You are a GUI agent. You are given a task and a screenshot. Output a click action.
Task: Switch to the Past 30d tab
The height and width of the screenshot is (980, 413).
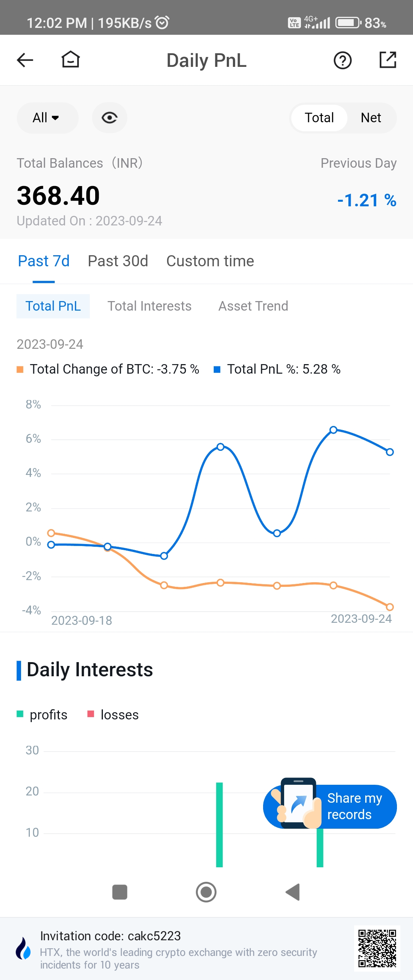118,261
